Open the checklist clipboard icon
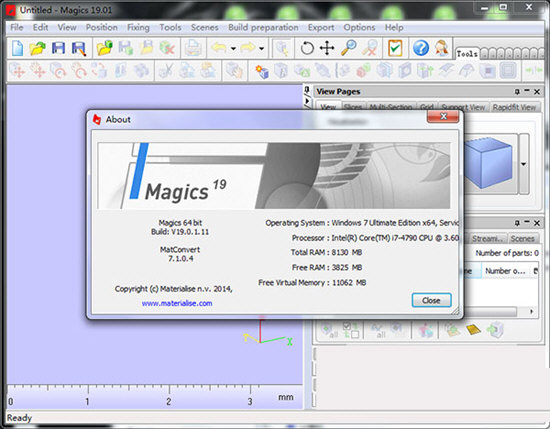The image size is (550, 429). pyautogui.click(x=395, y=48)
